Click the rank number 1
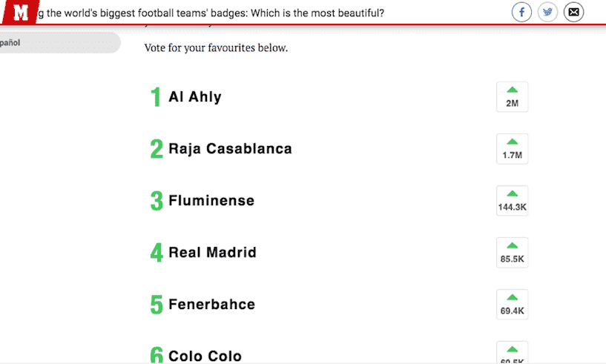 click(156, 97)
